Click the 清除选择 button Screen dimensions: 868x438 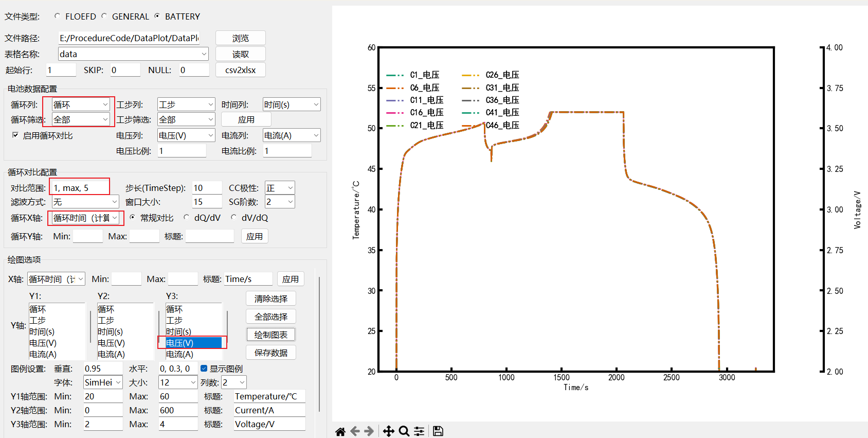(x=271, y=299)
